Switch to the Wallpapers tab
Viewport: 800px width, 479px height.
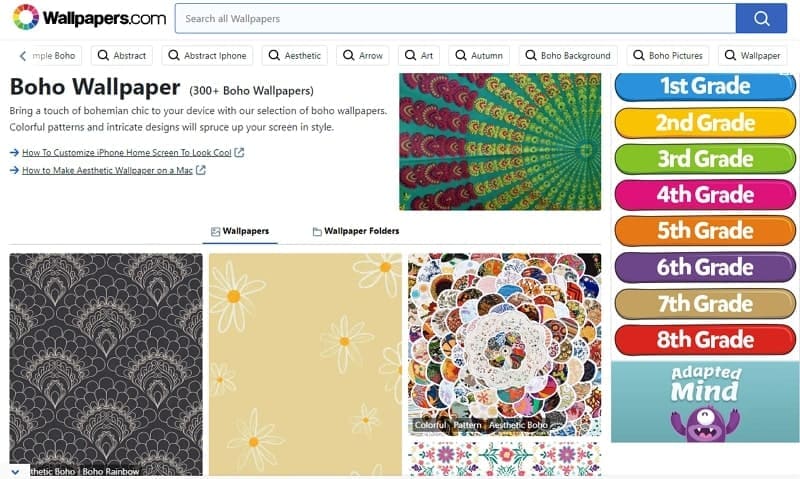pyautogui.click(x=240, y=231)
